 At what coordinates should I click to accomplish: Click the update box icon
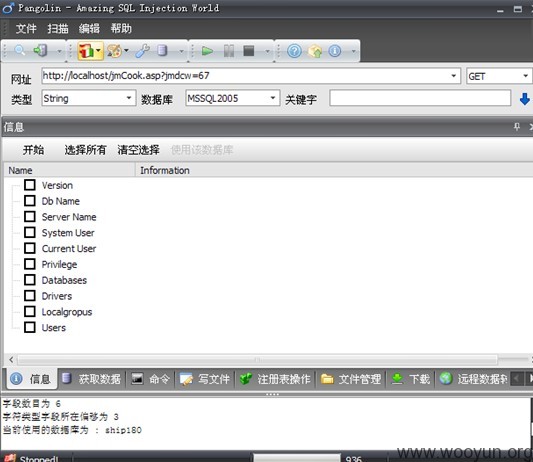point(315,51)
